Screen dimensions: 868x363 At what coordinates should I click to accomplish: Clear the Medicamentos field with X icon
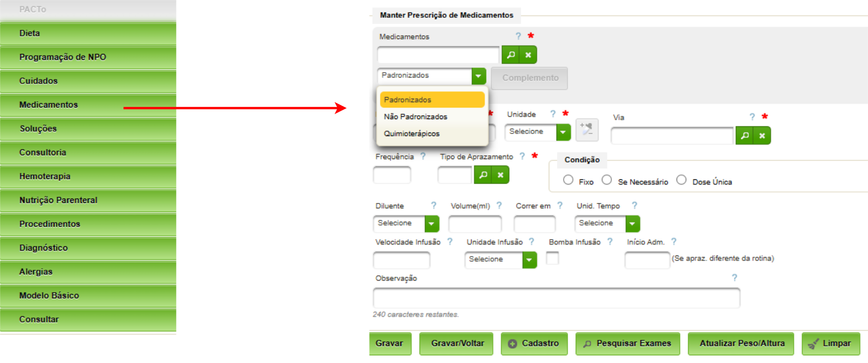[x=528, y=55]
